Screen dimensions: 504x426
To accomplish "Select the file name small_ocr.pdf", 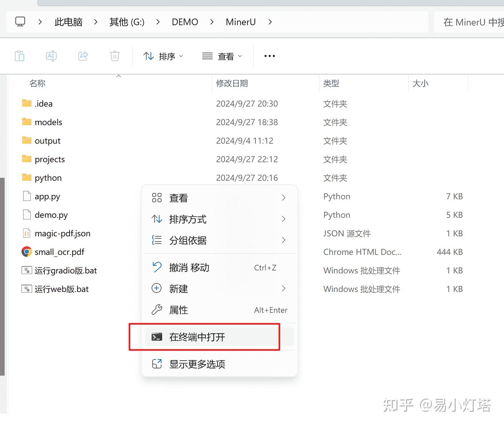I will (x=59, y=252).
